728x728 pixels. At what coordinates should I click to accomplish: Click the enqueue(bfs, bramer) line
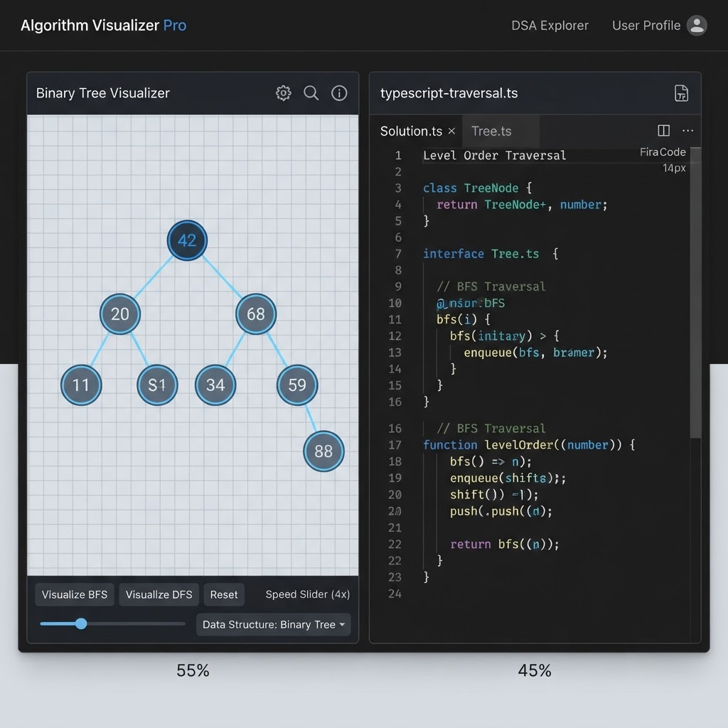pyautogui.click(x=535, y=353)
